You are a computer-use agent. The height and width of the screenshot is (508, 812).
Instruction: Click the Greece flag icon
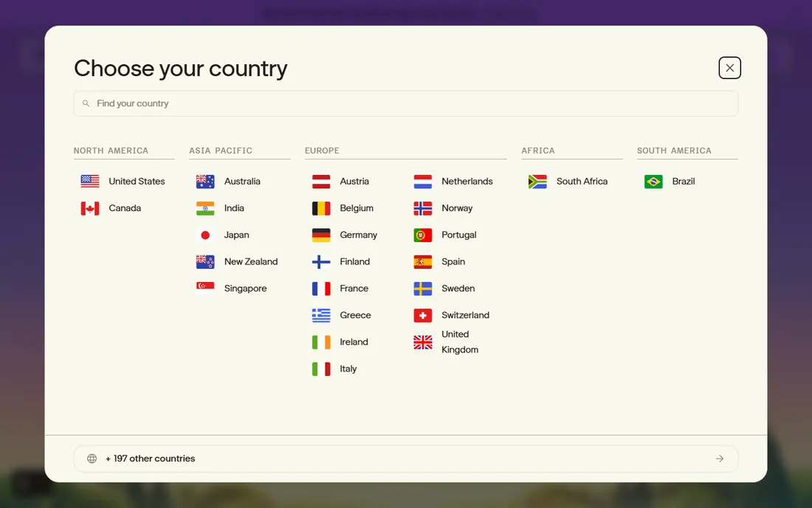(x=321, y=315)
